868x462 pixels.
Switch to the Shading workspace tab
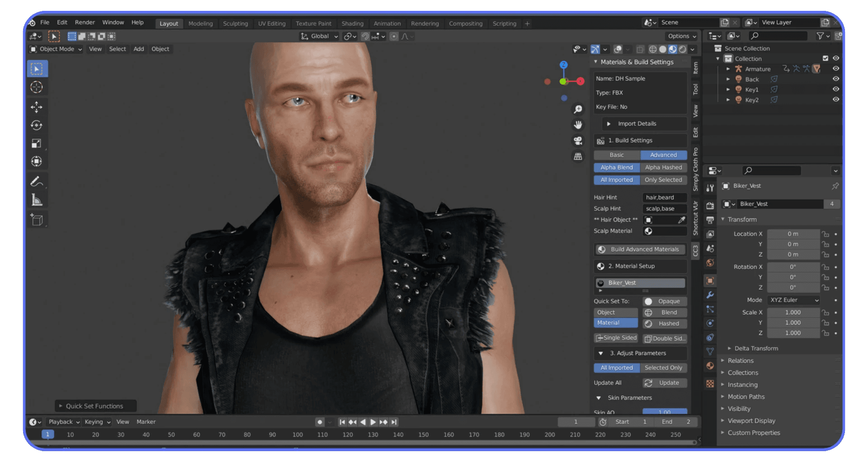[x=353, y=24]
